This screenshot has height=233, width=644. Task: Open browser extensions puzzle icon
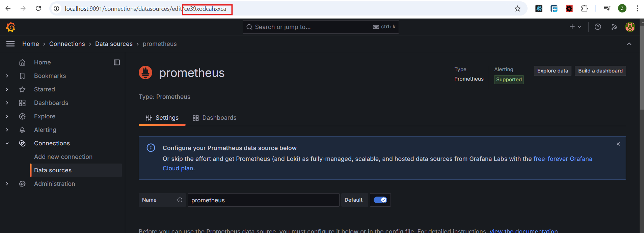click(x=585, y=9)
